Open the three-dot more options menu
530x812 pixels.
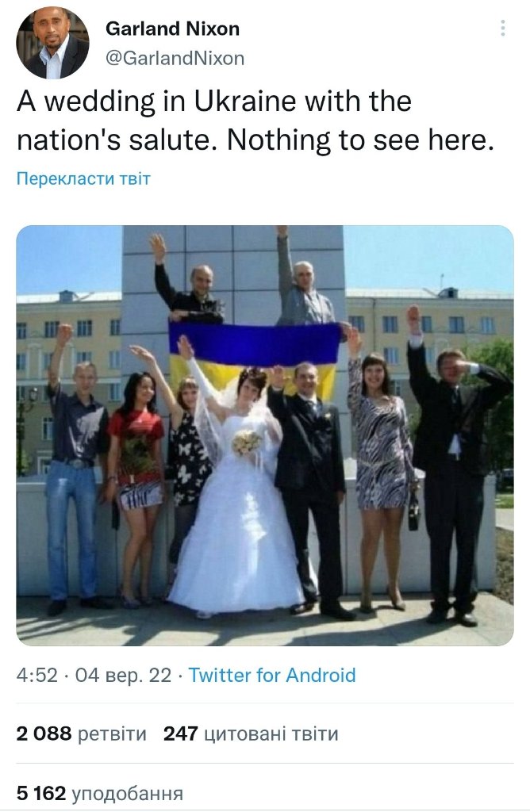502,28
